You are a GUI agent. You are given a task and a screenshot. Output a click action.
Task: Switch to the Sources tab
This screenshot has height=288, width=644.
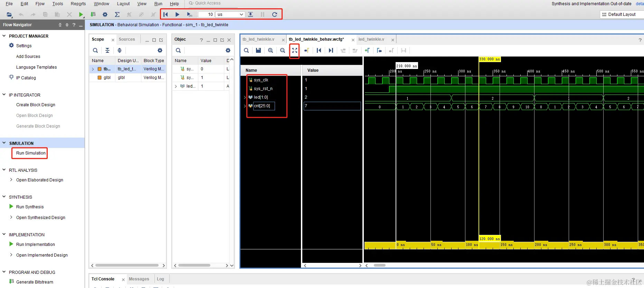(x=127, y=39)
